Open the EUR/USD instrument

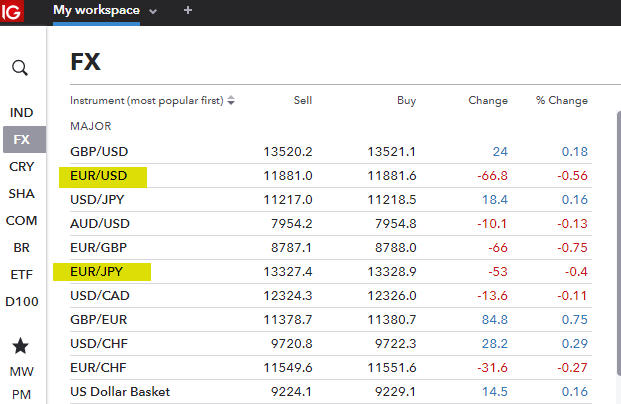(x=99, y=175)
